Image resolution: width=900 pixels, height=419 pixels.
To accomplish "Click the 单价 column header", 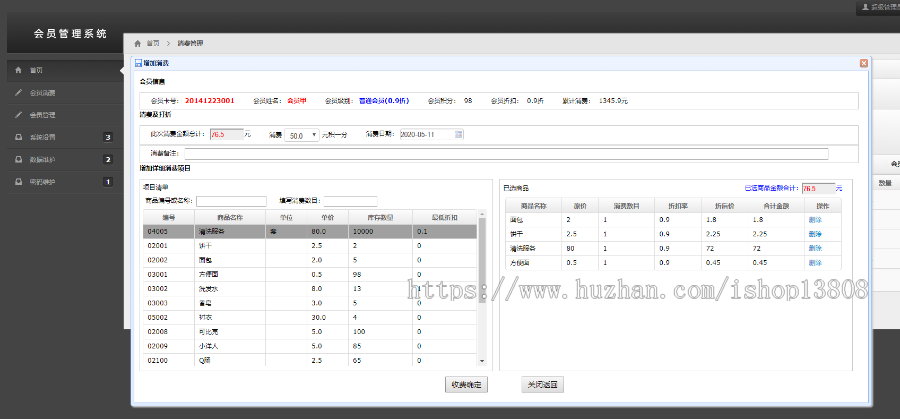I will pos(327,218).
